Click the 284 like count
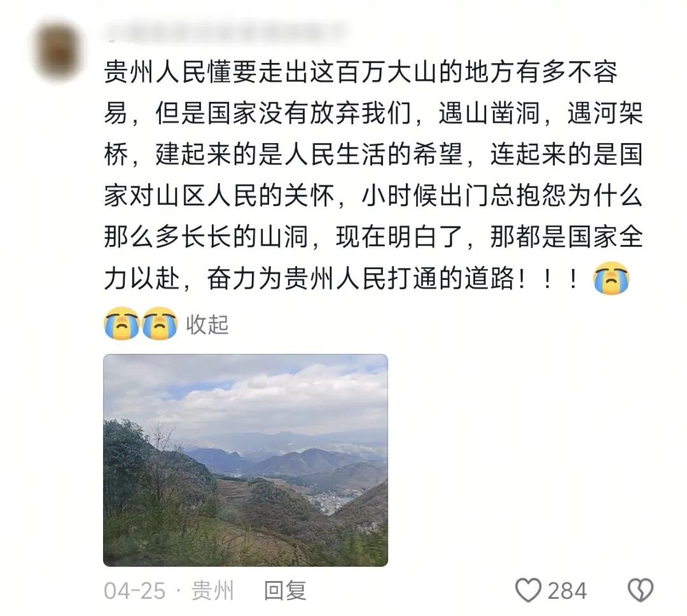687x616 pixels. [567, 591]
